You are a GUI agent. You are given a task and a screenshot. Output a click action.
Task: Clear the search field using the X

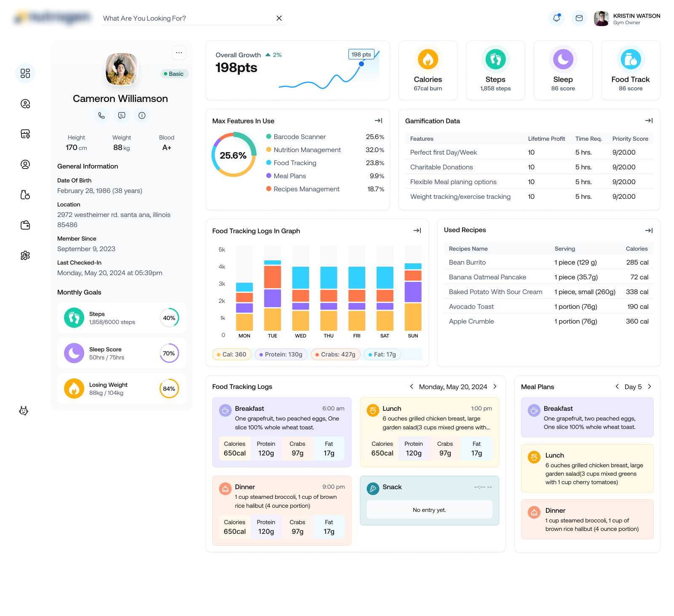(279, 18)
